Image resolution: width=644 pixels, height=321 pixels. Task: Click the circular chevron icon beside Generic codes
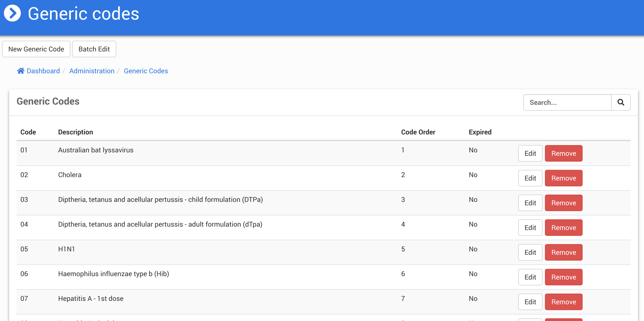click(x=12, y=13)
